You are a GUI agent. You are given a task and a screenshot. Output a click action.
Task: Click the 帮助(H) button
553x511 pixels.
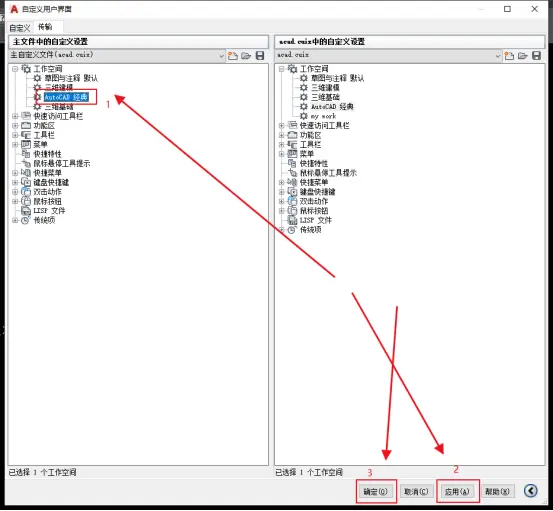[x=497, y=491]
